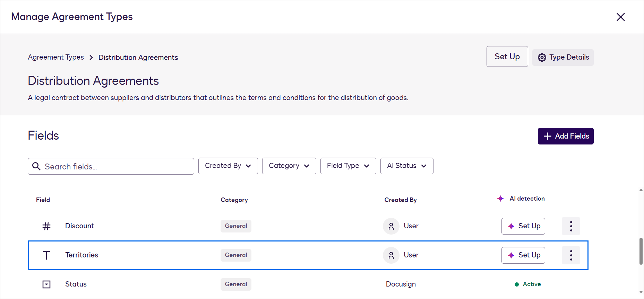Open Type Details
Image resolution: width=644 pixels, height=299 pixels.
pos(563,58)
